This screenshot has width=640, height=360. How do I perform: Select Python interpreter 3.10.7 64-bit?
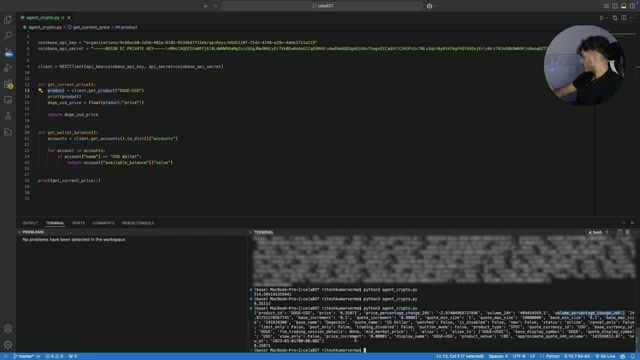pos(576,356)
